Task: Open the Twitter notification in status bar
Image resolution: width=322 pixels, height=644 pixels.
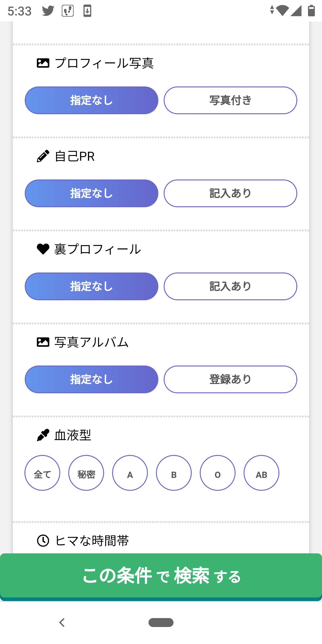Action: click(x=48, y=11)
